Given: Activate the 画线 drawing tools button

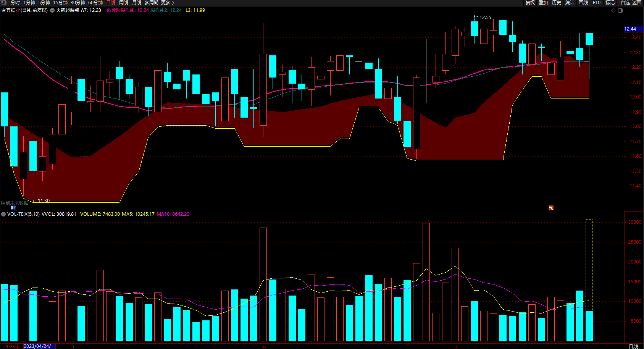Looking at the screenshot, I should pos(583,3).
